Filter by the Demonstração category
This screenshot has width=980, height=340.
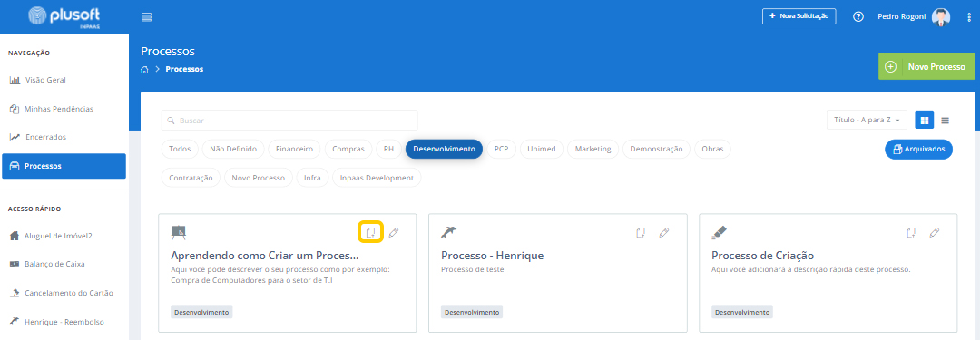pyautogui.click(x=656, y=150)
